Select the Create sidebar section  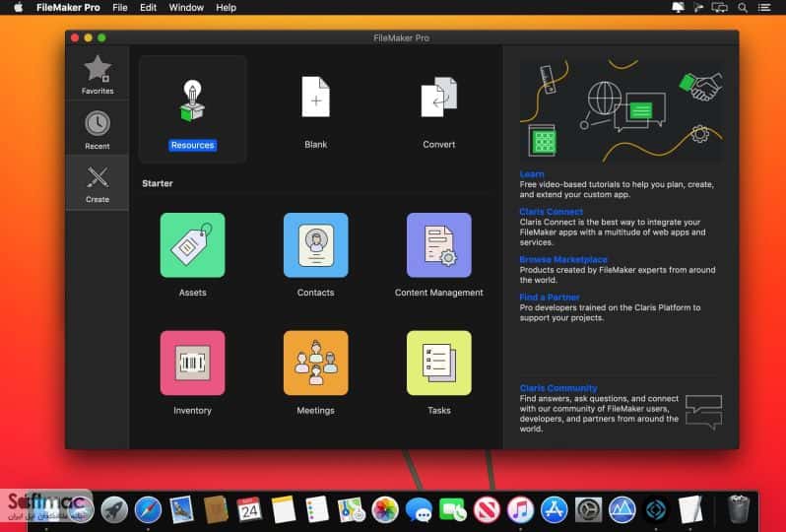[x=98, y=182]
